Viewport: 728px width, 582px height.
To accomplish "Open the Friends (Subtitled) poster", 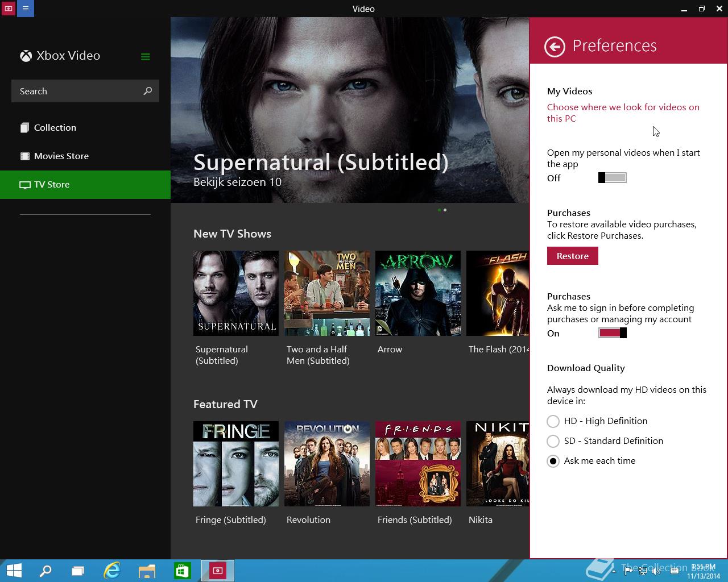I will pos(418,464).
